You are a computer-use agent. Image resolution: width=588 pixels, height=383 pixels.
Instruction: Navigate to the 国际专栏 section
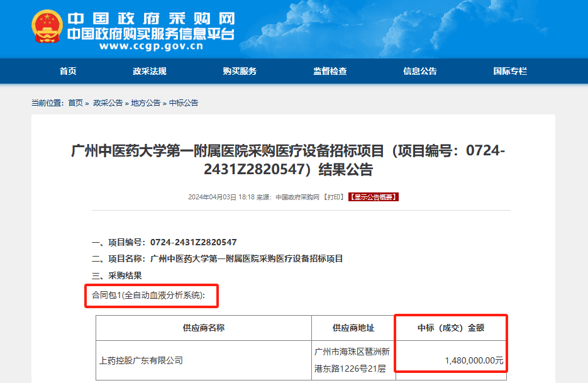(x=510, y=71)
